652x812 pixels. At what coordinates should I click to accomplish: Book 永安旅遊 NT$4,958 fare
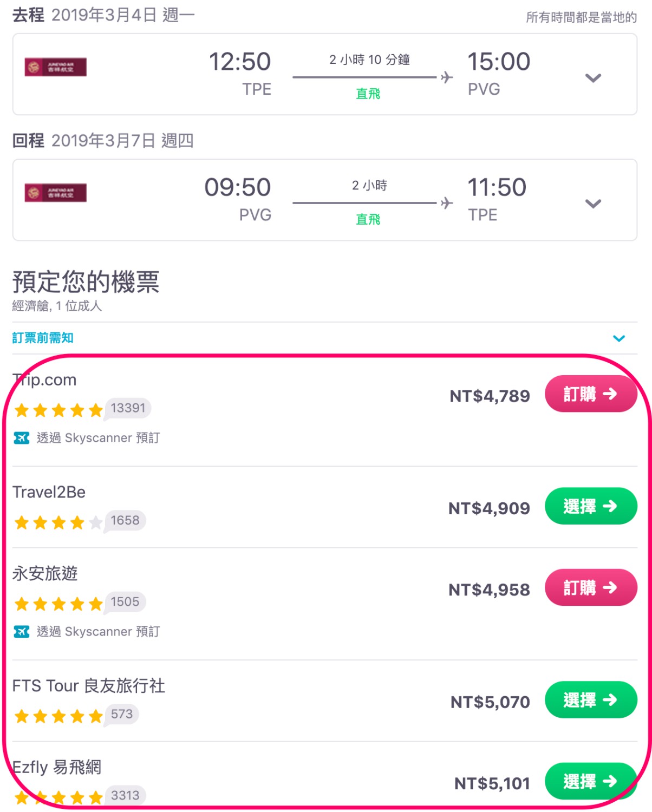pyautogui.click(x=591, y=587)
